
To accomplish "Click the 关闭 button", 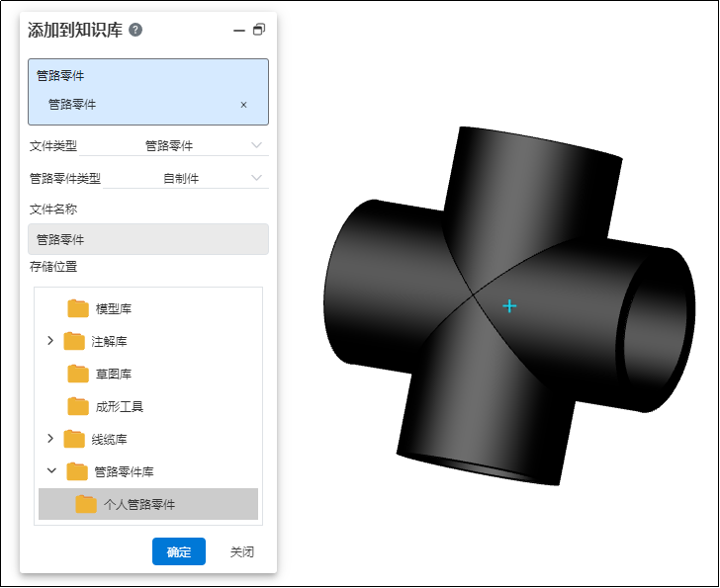I will coord(241,551).
